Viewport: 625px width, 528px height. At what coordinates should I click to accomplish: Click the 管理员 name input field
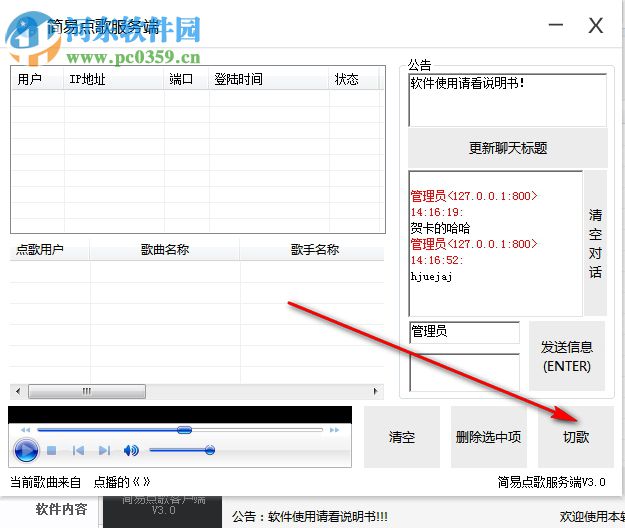point(464,332)
